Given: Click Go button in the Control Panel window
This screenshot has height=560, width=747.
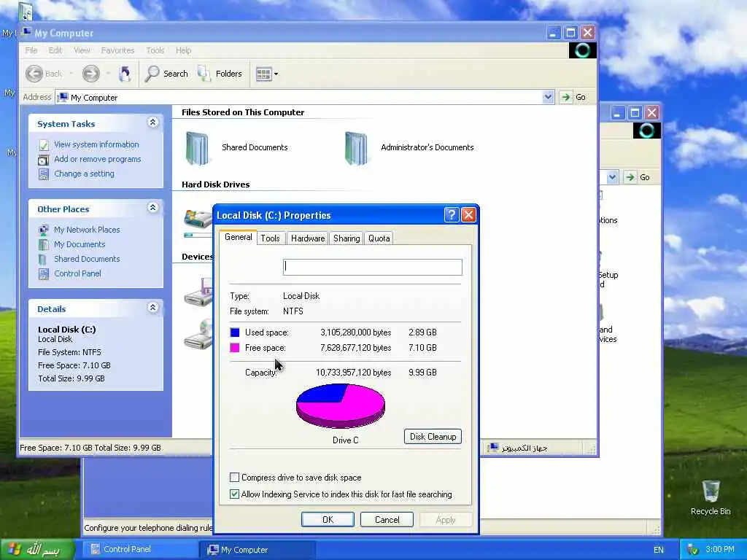Looking at the screenshot, I should [x=638, y=177].
